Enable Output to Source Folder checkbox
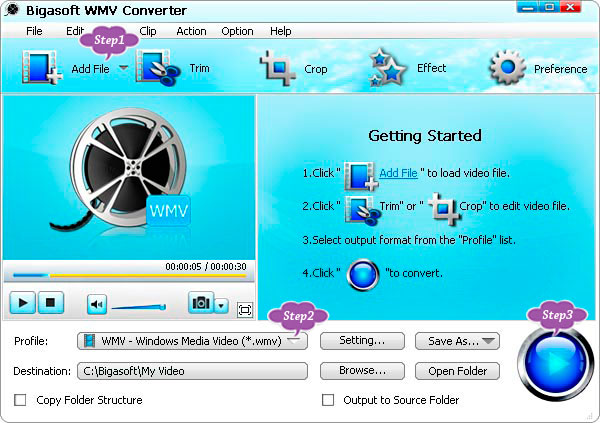 (x=328, y=400)
